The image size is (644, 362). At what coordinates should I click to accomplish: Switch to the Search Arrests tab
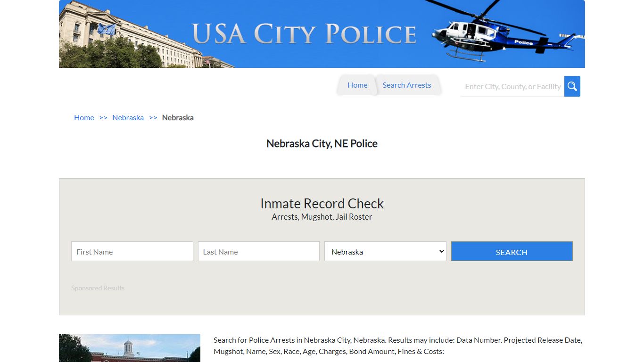point(406,85)
